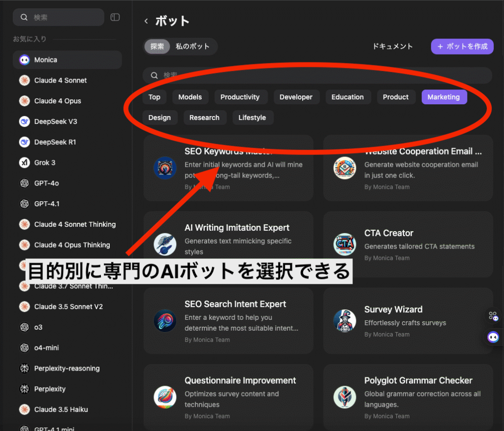Select the Marketing category filter
The image size is (504, 431).
(x=444, y=97)
